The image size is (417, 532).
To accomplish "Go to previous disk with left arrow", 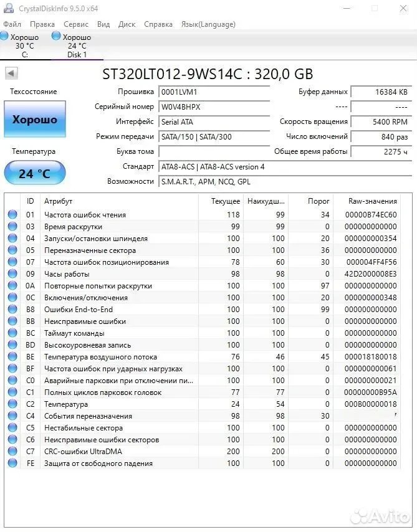I will [11, 73].
